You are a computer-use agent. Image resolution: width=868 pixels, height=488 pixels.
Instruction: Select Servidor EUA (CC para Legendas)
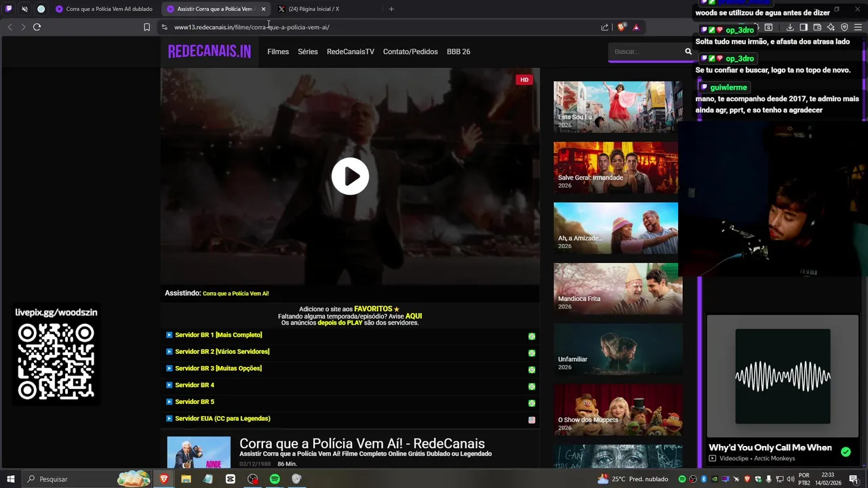pos(222,419)
